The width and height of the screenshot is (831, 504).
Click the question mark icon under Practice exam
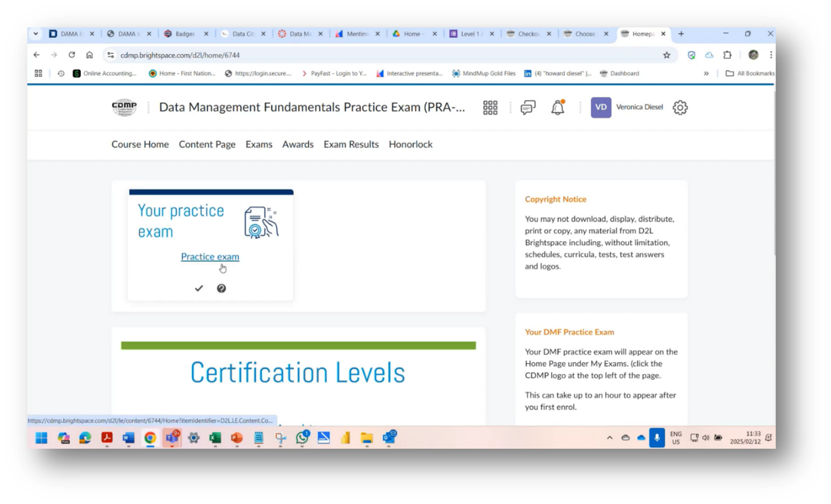pos(221,288)
